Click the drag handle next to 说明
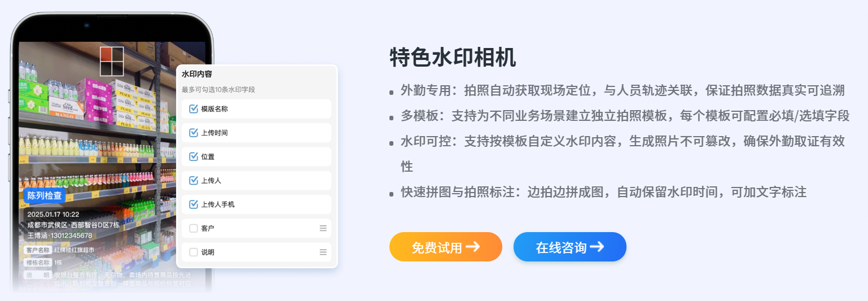The height and width of the screenshot is (301, 868). (x=323, y=252)
